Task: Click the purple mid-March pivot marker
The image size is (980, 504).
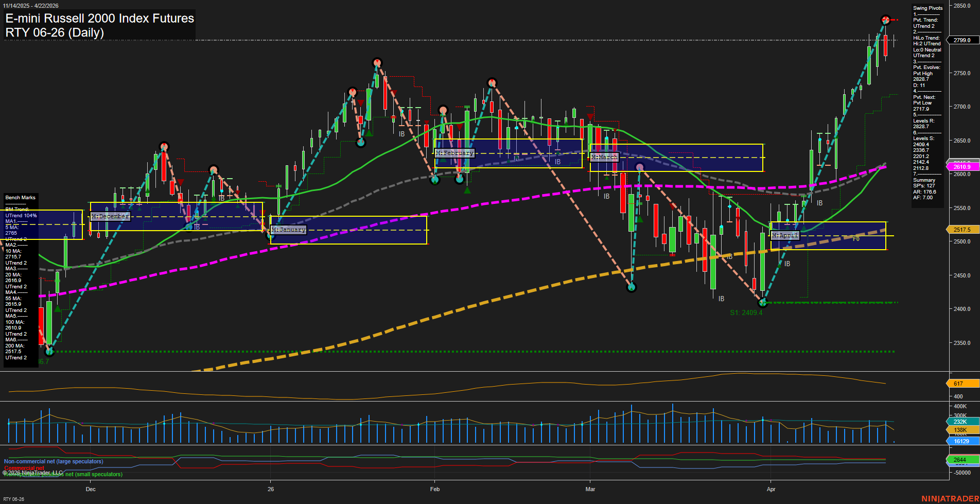Action: click(x=640, y=167)
